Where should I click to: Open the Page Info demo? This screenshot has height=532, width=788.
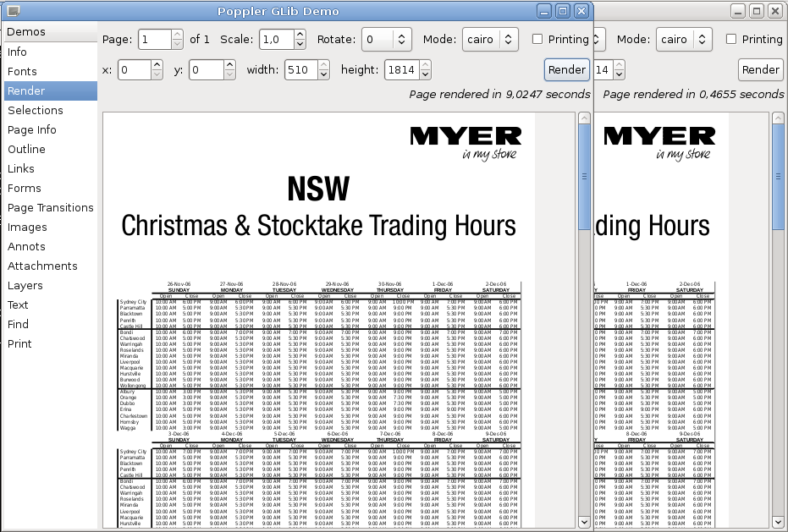click(50, 129)
